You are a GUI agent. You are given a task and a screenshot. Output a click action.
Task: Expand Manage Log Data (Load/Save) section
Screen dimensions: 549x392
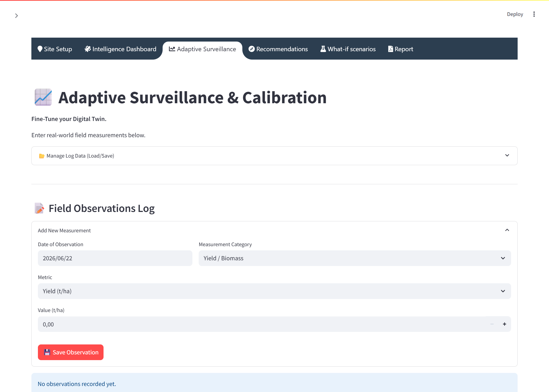[274, 156]
